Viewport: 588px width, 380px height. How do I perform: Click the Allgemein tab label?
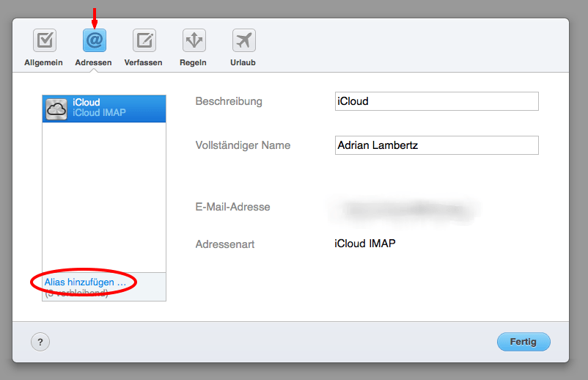pos(43,62)
